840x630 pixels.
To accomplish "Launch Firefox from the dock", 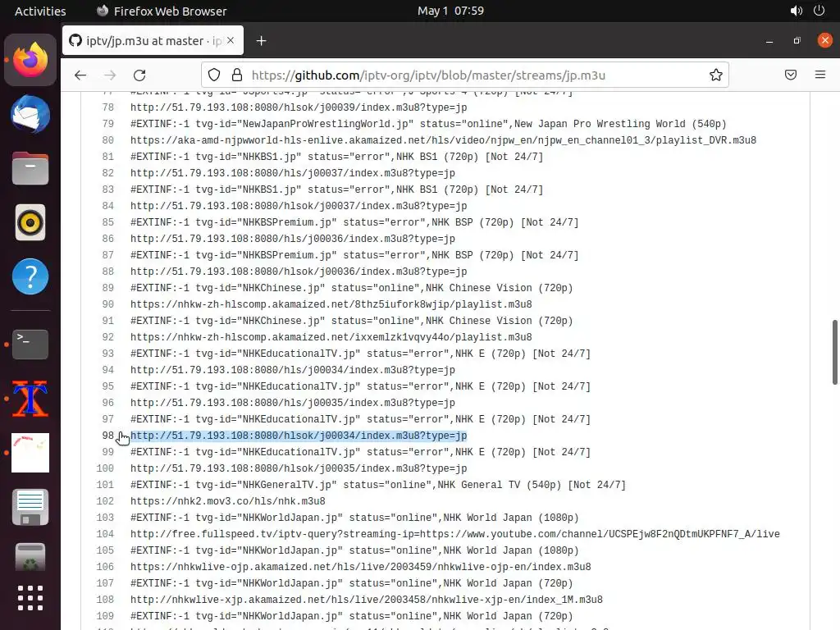I will (30, 59).
